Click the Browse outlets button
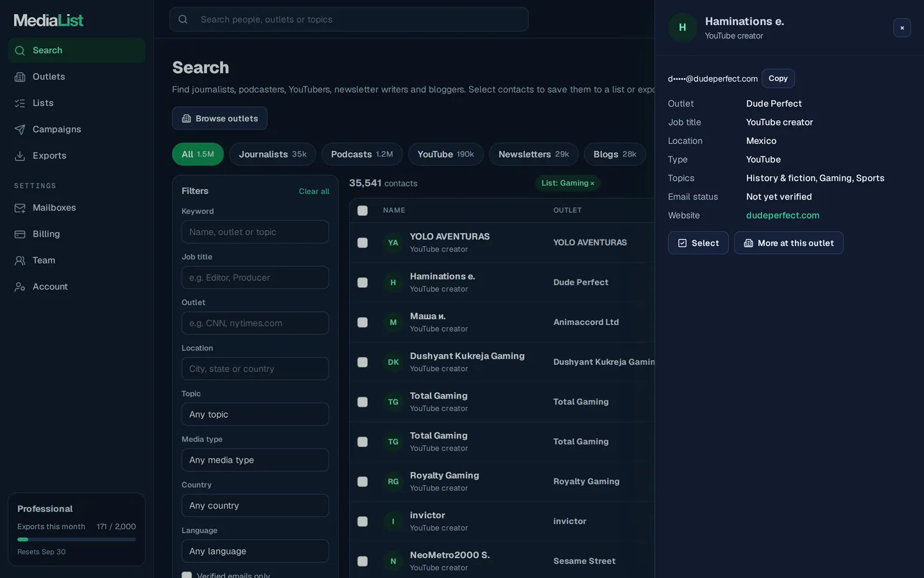The height and width of the screenshot is (578, 924). point(219,118)
